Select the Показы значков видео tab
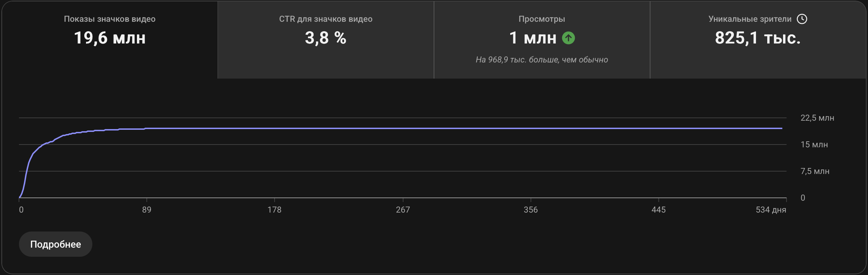This screenshot has width=868, height=275. tap(110, 40)
